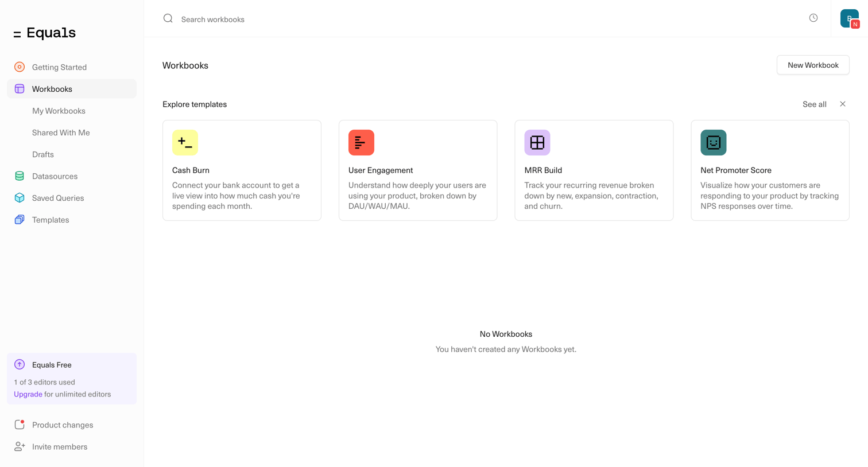Click the Getting Started target icon
The height and width of the screenshot is (467, 868).
pyautogui.click(x=20, y=67)
